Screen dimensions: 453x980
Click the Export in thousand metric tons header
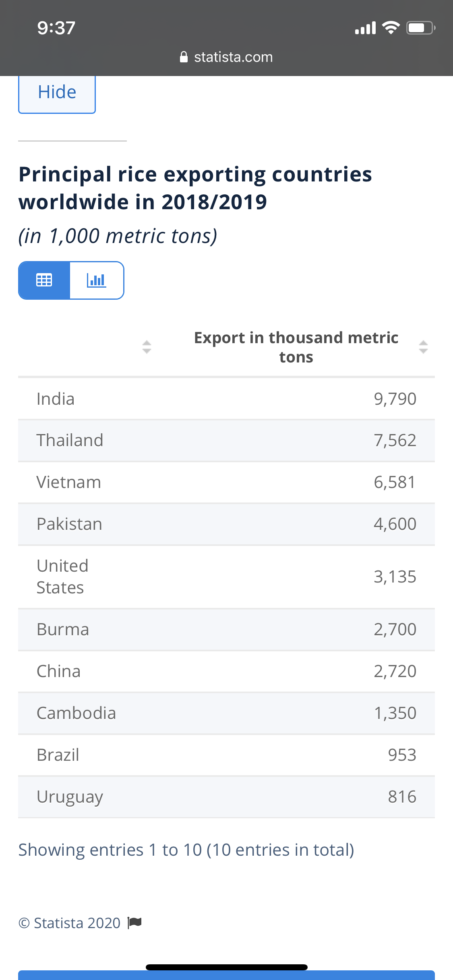(x=296, y=347)
